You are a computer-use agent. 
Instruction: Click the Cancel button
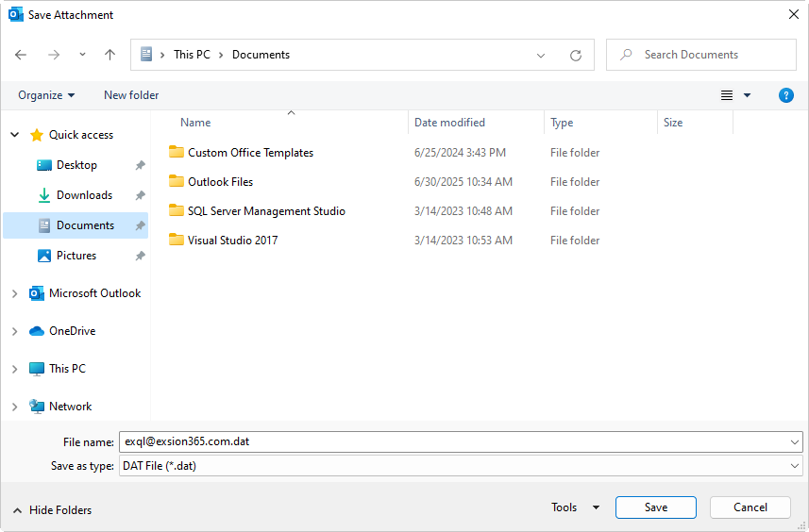tap(750, 507)
